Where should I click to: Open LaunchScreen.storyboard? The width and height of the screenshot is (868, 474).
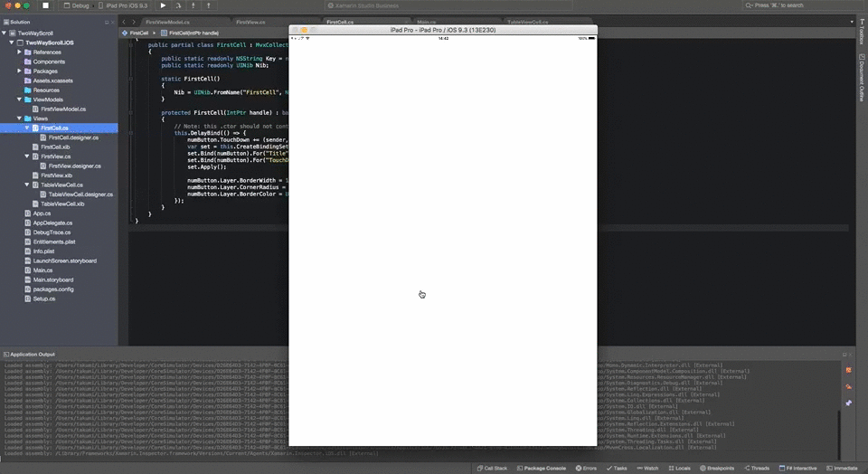[61, 261]
